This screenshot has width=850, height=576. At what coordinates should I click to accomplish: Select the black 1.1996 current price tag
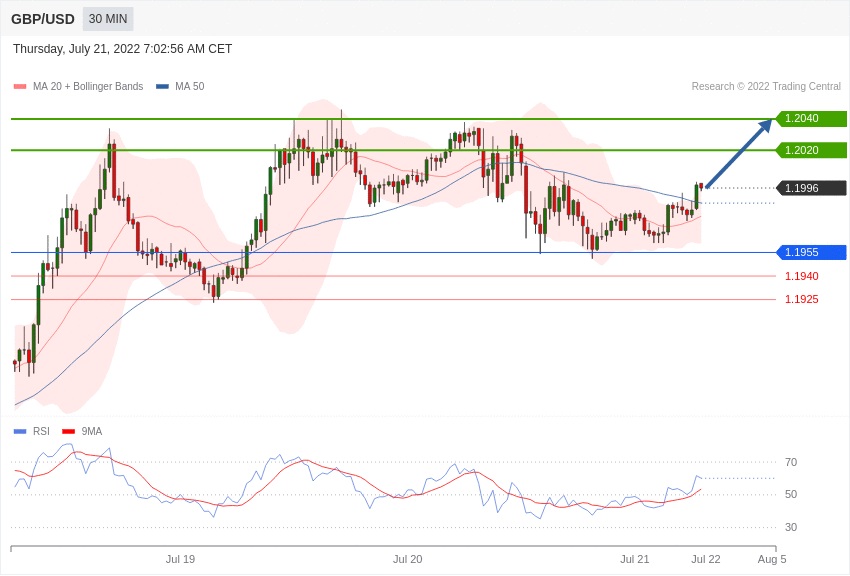[811, 188]
